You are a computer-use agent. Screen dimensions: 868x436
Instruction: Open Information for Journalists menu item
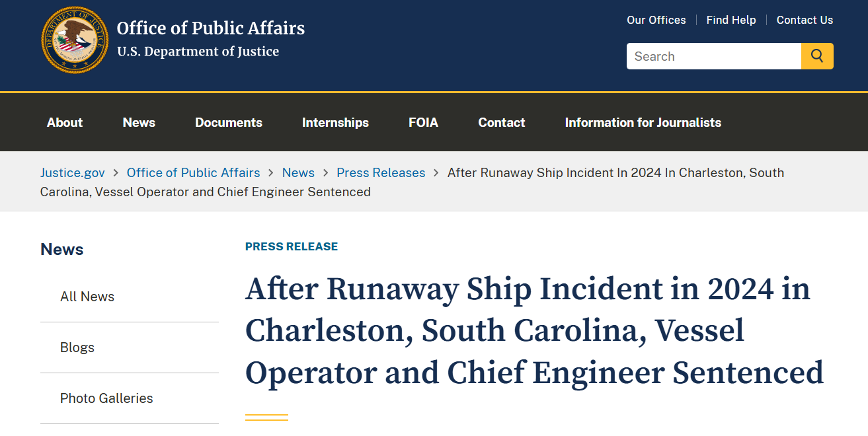643,122
